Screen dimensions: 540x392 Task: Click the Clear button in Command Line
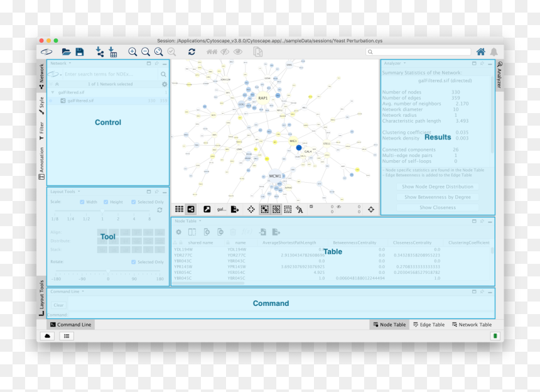pos(58,305)
